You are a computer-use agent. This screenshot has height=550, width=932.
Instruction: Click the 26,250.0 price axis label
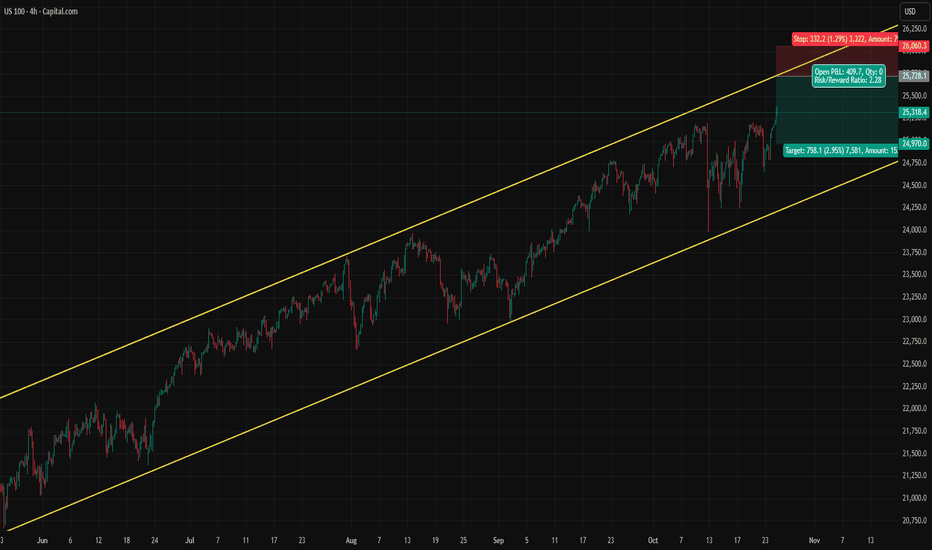(x=914, y=29)
